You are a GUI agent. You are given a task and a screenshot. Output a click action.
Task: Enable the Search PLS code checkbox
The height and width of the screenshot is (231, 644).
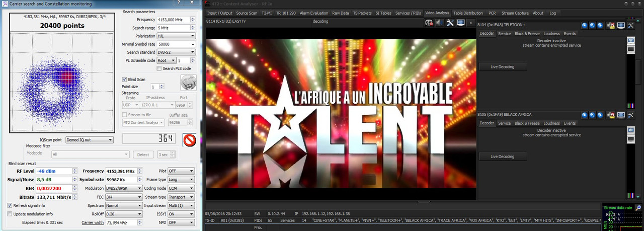[x=159, y=68]
